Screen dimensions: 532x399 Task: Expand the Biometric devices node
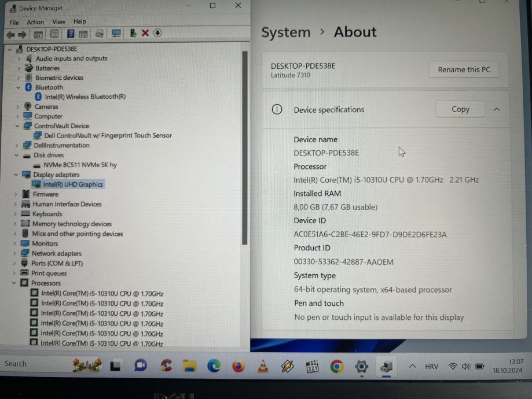click(19, 77)
